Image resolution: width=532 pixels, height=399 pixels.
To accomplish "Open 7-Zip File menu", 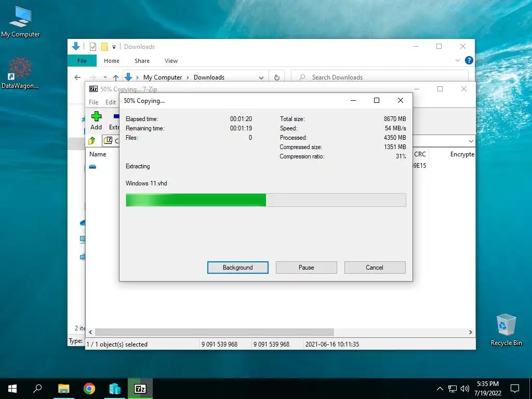I will 94,102.
